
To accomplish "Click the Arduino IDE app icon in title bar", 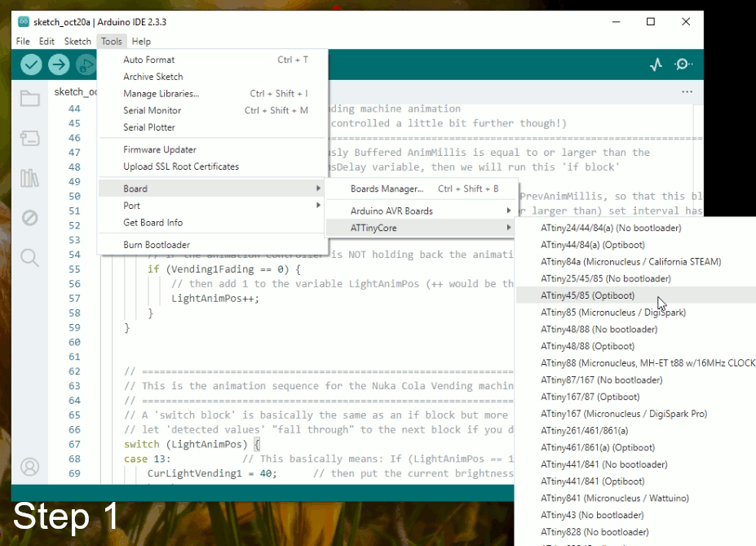I will (x=23, y=22).
